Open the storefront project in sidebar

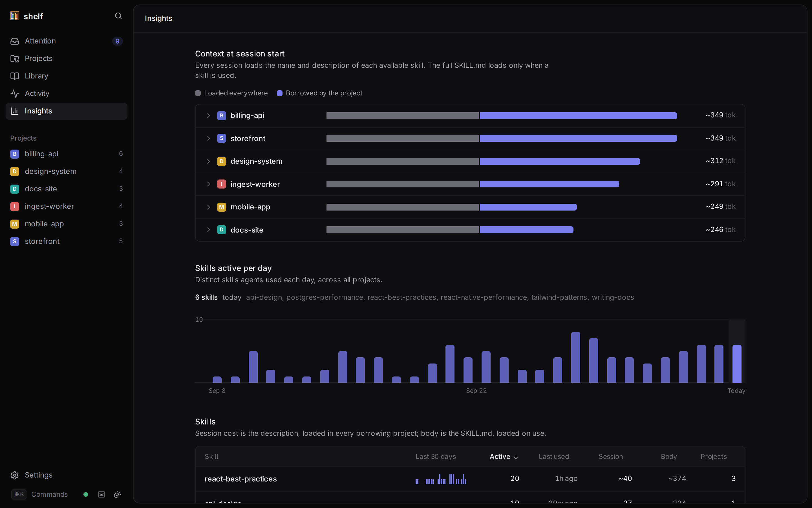67,241
